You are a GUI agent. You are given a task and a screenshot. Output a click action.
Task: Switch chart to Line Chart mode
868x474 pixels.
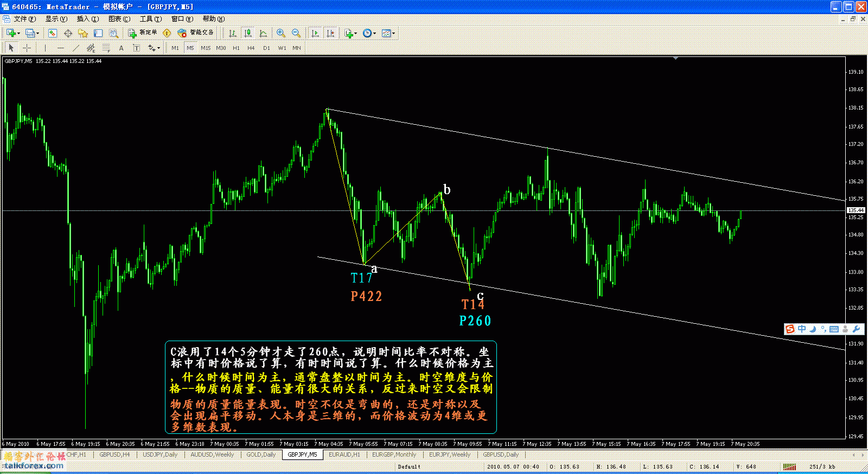263,33
